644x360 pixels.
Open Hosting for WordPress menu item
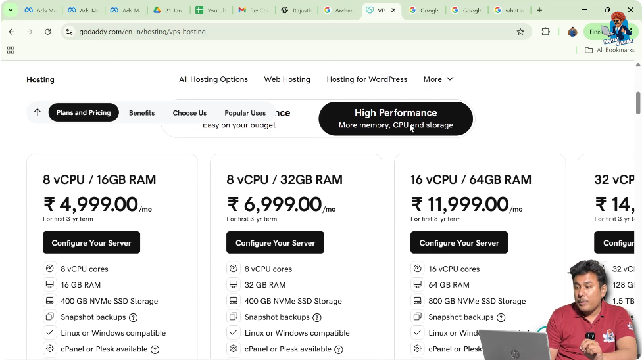[367, 79]
